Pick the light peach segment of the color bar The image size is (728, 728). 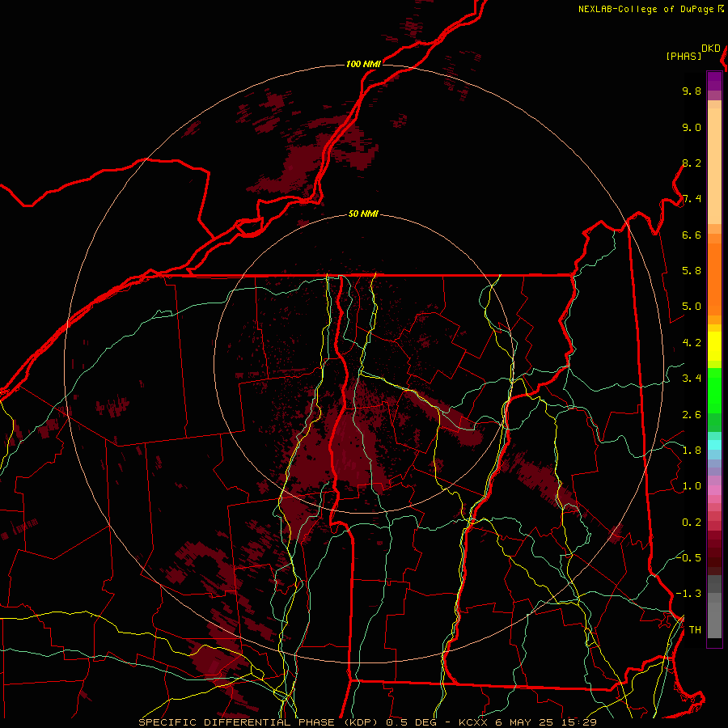coord(714,166)
